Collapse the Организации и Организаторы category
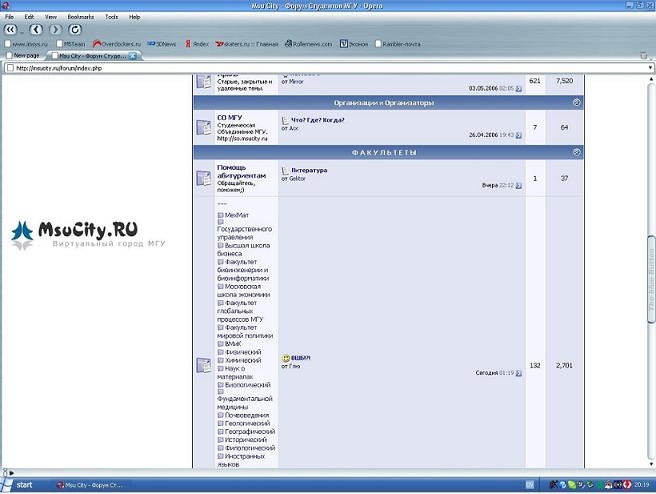656x494 pixels. click(x=577, y=102)
